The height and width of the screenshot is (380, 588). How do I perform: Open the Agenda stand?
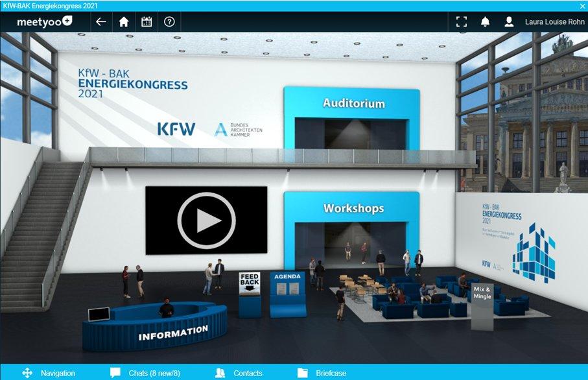288,295
